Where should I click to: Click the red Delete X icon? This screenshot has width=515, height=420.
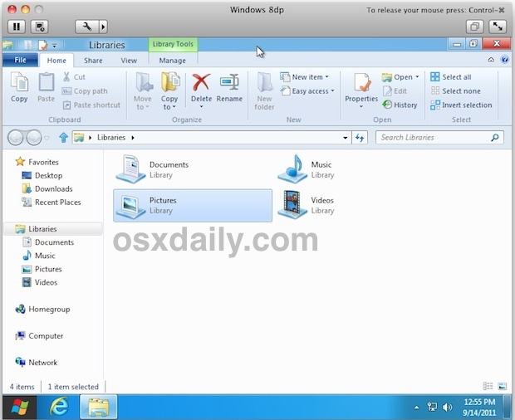tap(201, 82)
